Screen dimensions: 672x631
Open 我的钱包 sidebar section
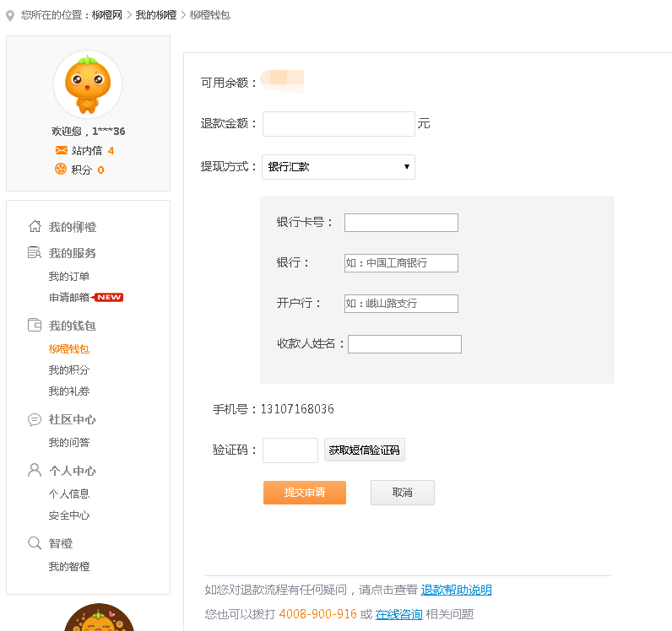(73, 326)
